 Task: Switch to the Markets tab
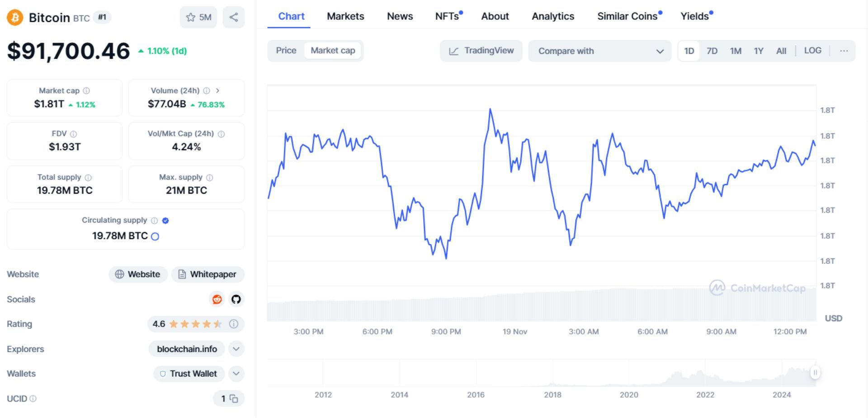(x=345, y=16)
